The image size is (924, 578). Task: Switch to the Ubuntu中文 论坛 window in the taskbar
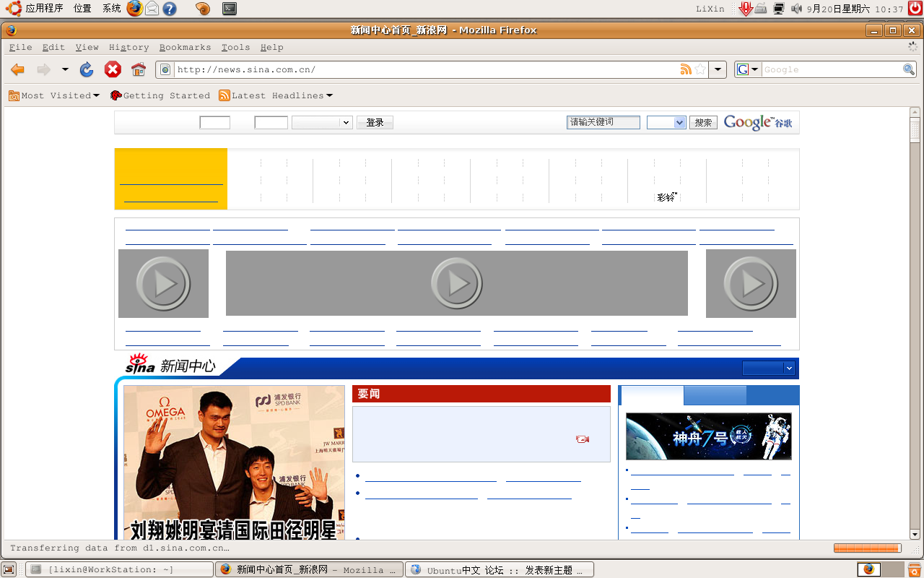coord(500,569)
